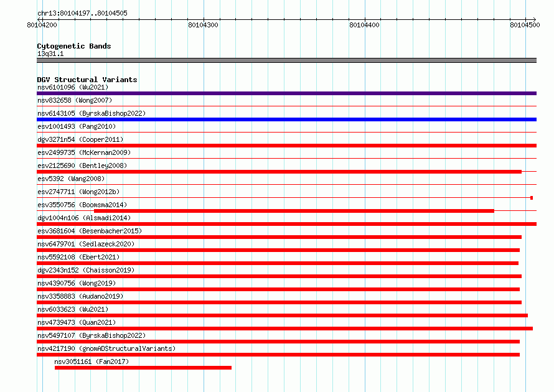Click thin red line under nsv832658 (Wong2007)
This screenshot has height=392, width=554.
point(286,106)
